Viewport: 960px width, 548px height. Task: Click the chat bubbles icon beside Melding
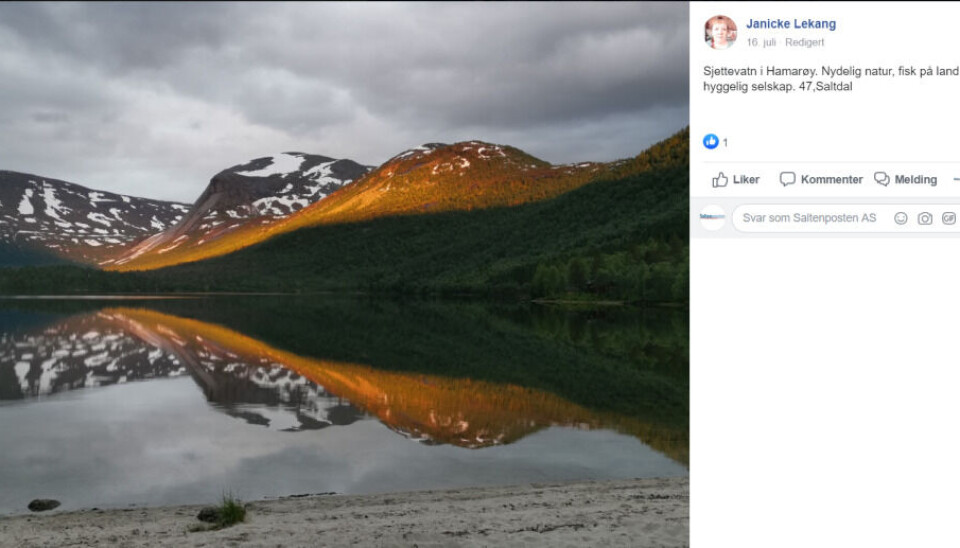click(882, 180)
